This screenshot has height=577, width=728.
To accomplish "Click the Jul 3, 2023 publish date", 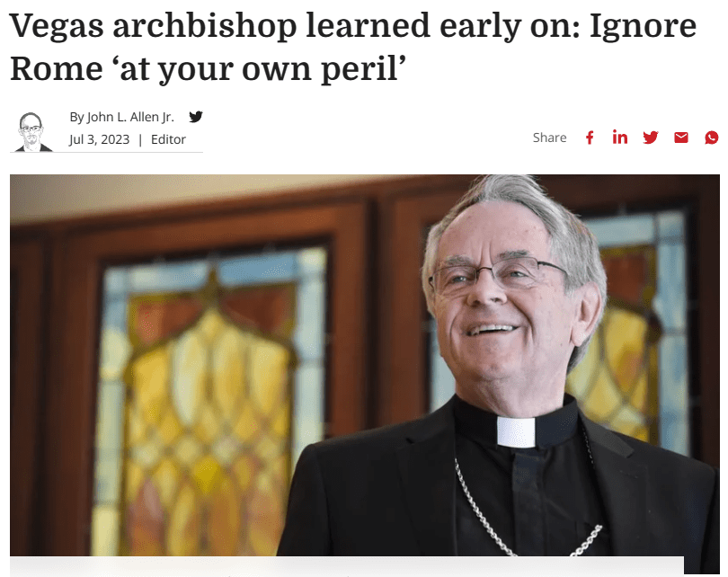I will pos(100,139).
